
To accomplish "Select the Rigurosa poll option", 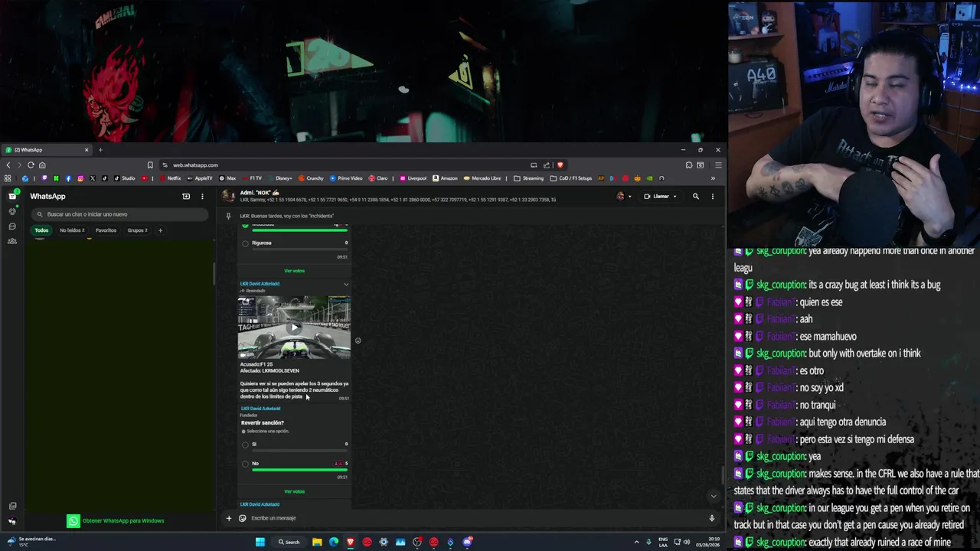I will point(245,243).
